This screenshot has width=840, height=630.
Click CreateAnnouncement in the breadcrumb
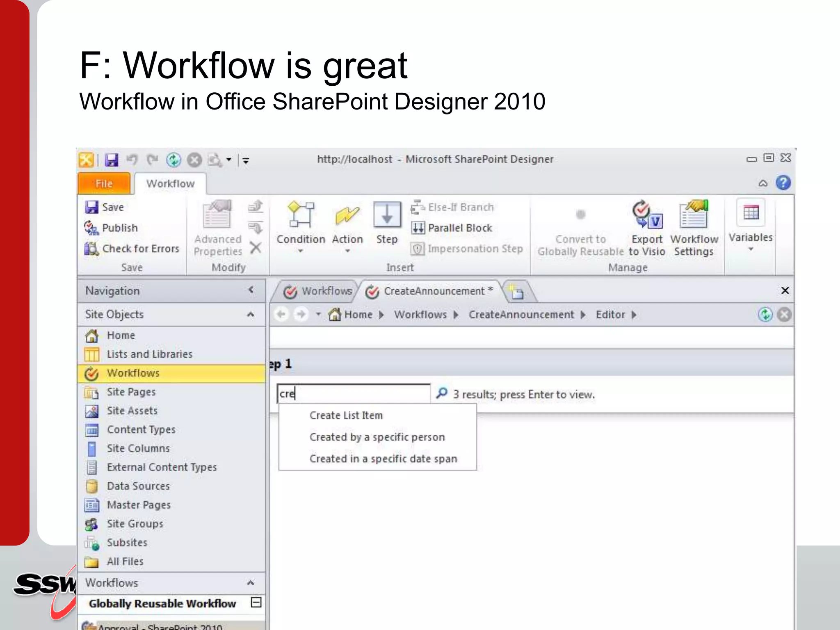[521, 315]
